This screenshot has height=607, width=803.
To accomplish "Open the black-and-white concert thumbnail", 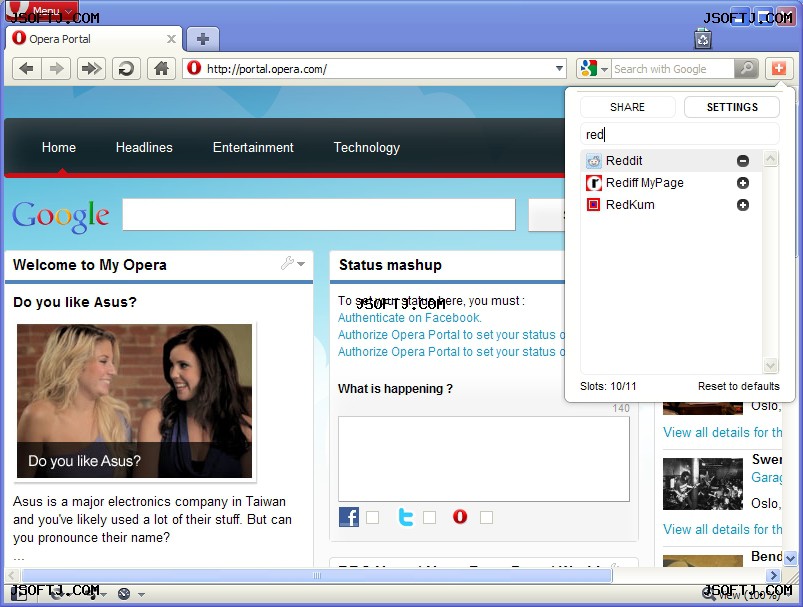I will [x=702, y=484].
